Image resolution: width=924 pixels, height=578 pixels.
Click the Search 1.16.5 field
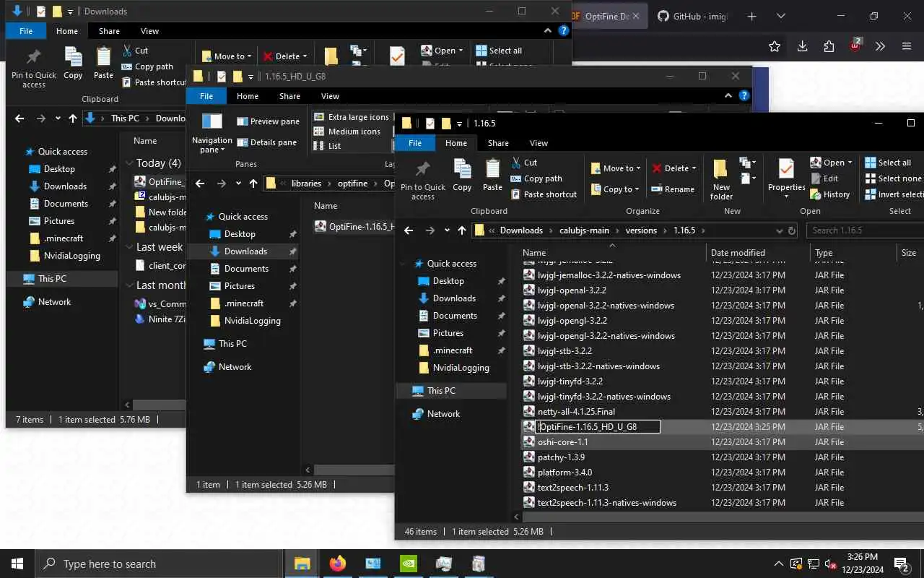[x=865, y=230]
